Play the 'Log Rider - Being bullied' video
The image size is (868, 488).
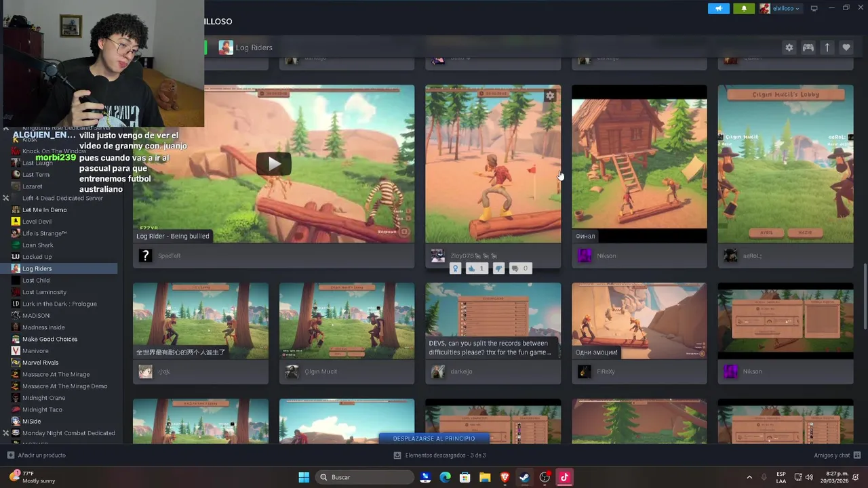coord(273,163)
